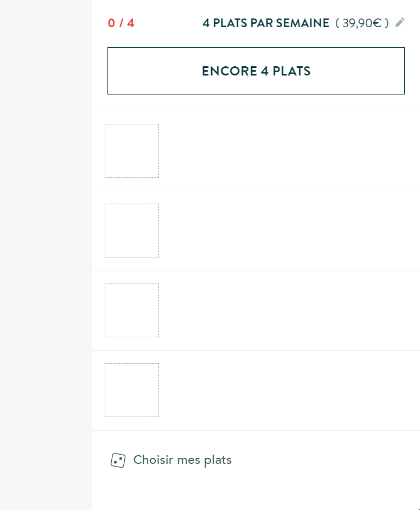Viewport: 420px width, 510px height.
Task: Click the red 0 in the counter
Action: pos(112,23)
